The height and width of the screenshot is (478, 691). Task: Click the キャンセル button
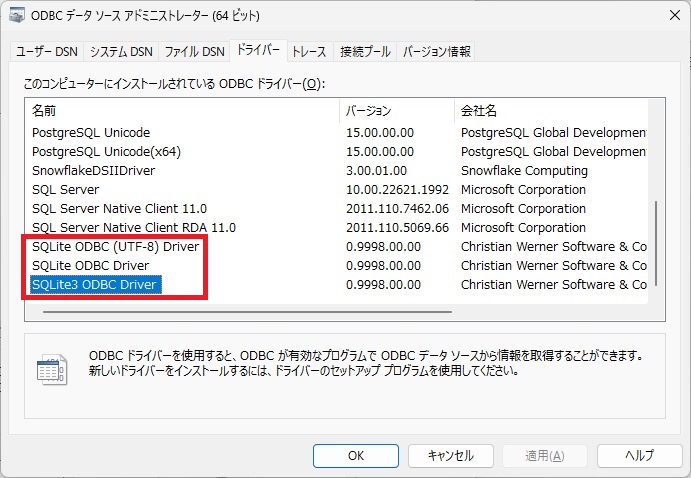[x=450, y=456]
